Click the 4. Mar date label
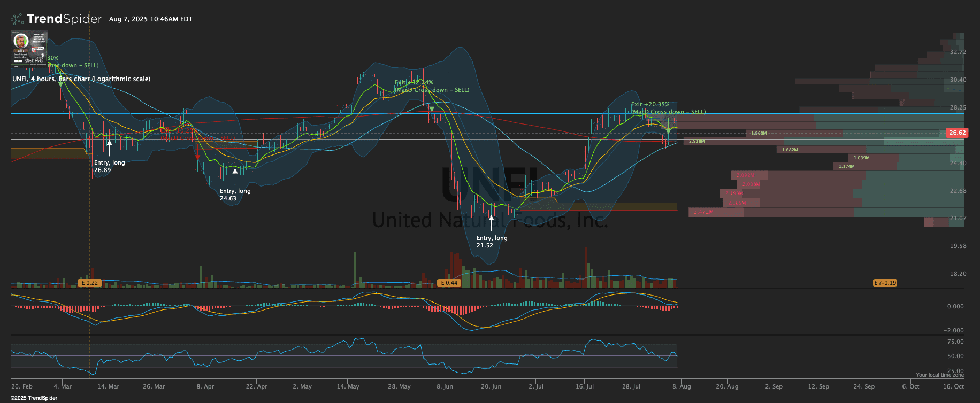 tap(63, 386)
